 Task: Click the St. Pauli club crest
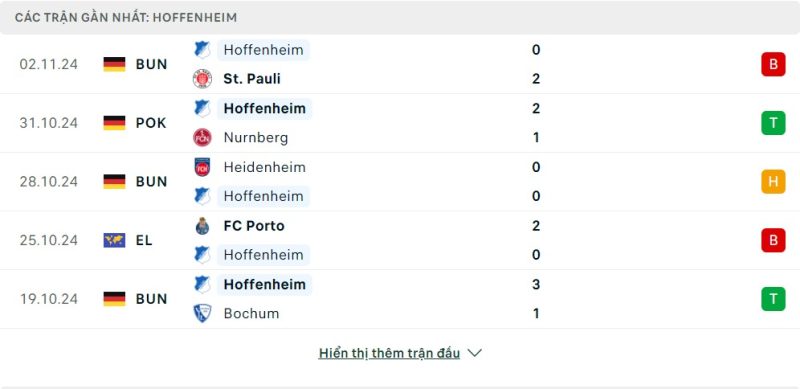coord(203,79)
